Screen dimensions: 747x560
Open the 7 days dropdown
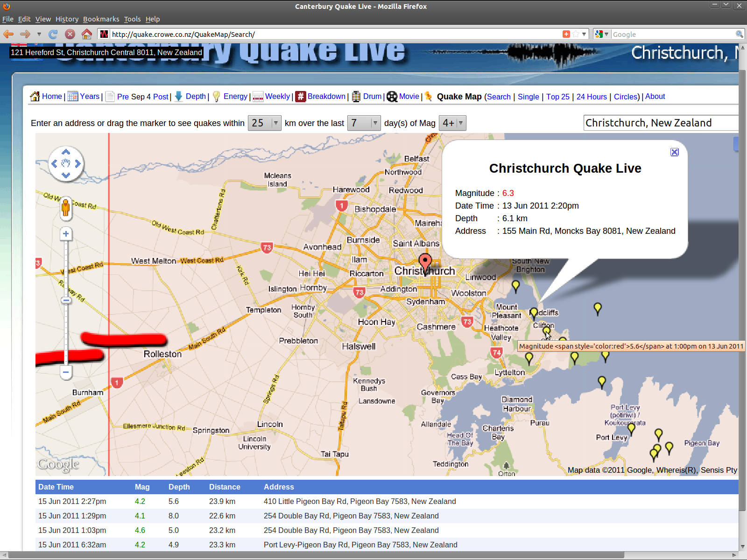[x=364, y=123]
